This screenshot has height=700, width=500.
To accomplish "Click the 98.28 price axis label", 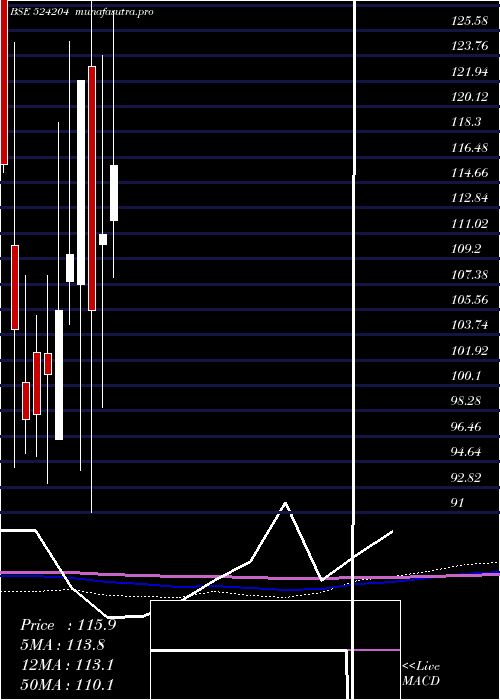I will tap(466, 401).
